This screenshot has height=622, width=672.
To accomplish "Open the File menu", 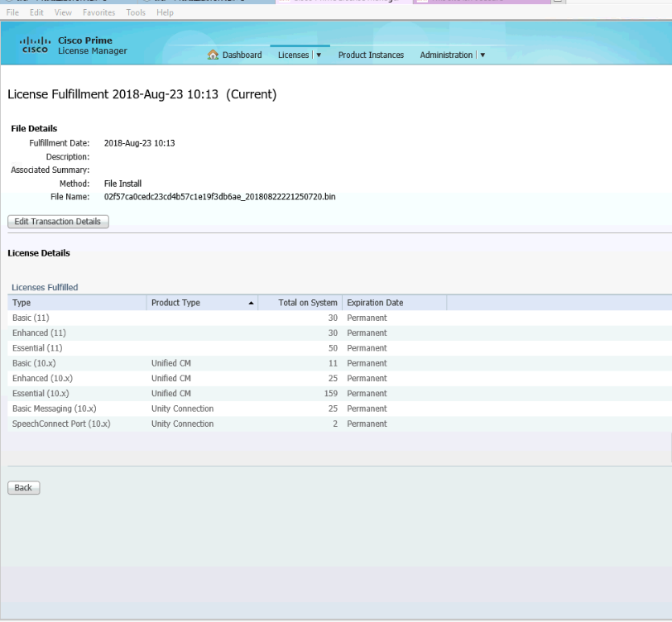I will tap(12, 12).
